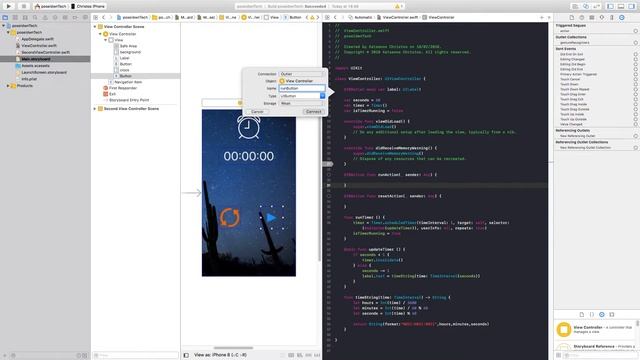This screenshot has width=640, height=360.
Task: Show the Object library tab
Action: coord(602,314)
